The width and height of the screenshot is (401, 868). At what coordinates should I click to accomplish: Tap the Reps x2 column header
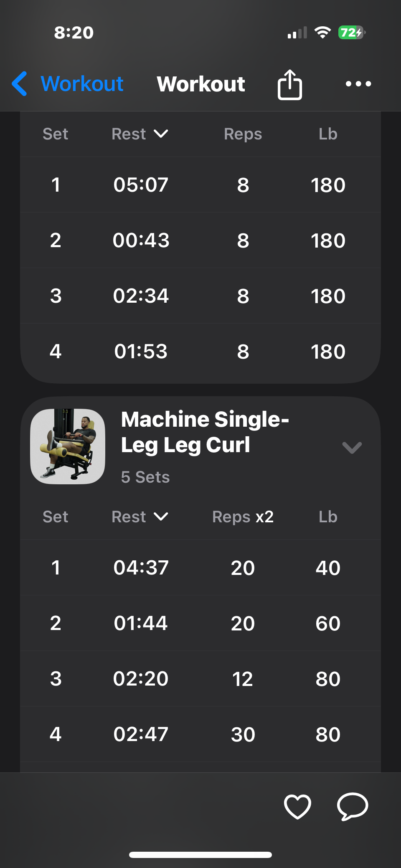point(243,517)
